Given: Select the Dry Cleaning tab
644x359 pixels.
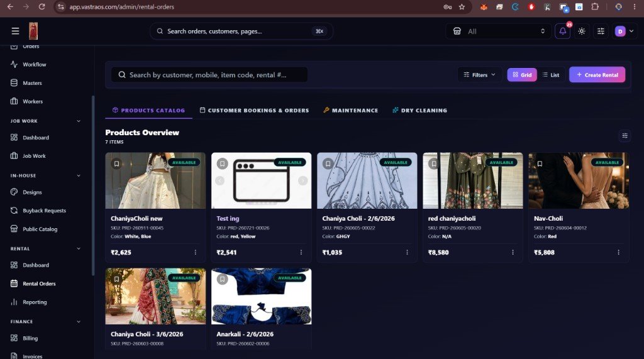Looking at the screenshot, I should [419, 111].
